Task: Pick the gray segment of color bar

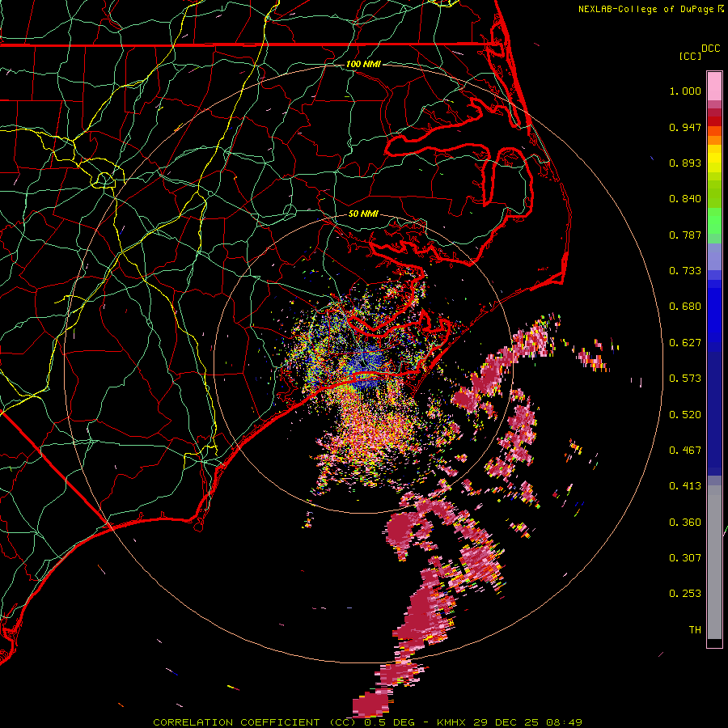Action: pyautogui.click(x=714, y=562)
